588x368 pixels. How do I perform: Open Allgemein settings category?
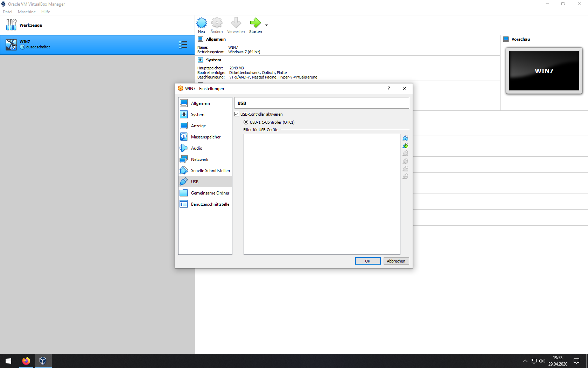point(205,103)
